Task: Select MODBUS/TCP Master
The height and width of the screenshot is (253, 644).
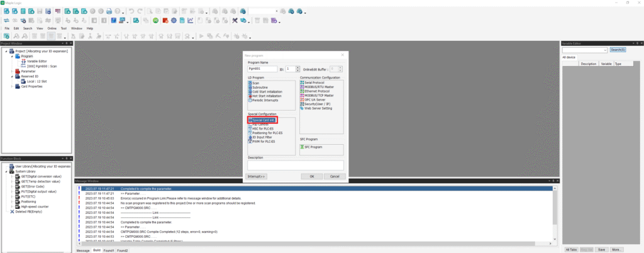Action: (317, 96)
